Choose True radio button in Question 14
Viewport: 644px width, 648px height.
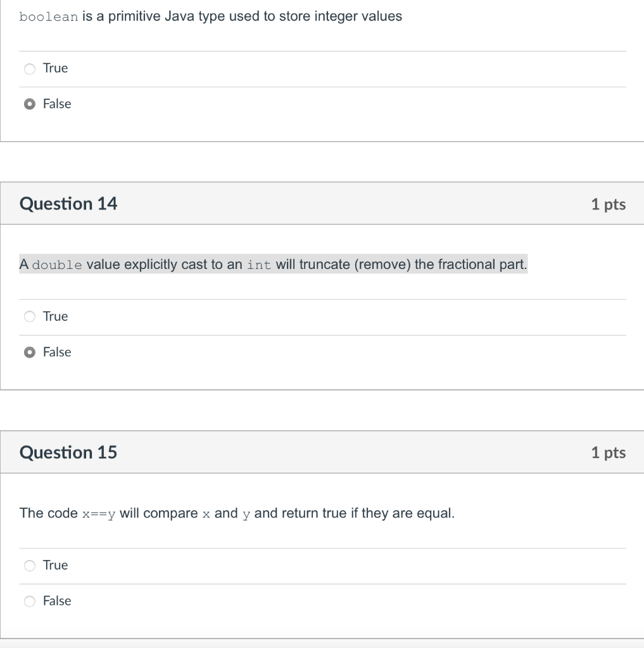[30, 316]
